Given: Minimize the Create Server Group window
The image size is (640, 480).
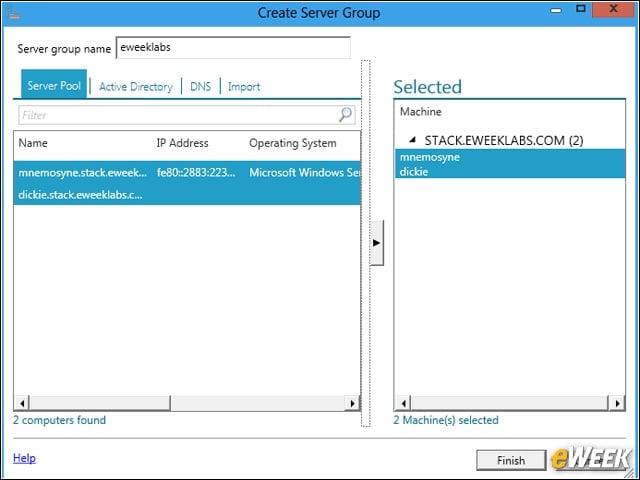Looking at the screenshot, I should coord(556,10).
